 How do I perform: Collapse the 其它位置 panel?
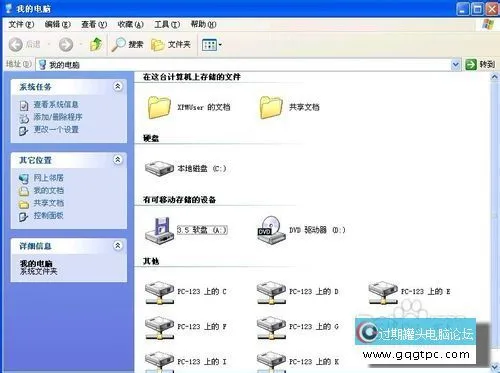(x=118, y=160)
